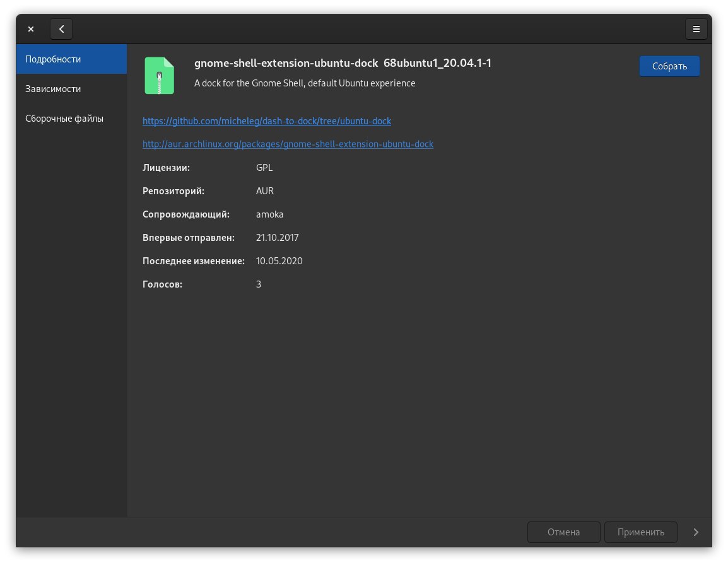The width and height of the screenshot is (728, 565).
Task: Switch to Зависимости tab
Action: pyautogui.click(x=71, y=89)
